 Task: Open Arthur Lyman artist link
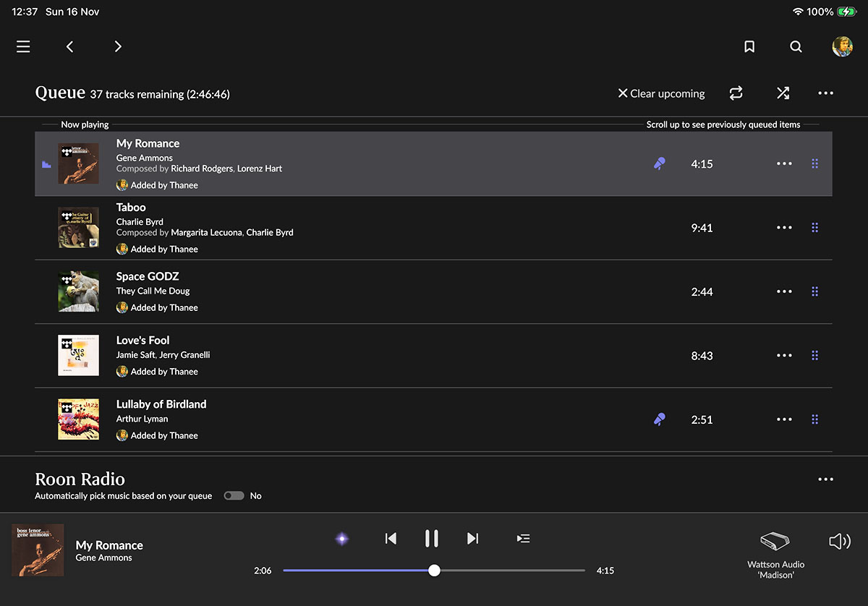(x=142, y=419)
